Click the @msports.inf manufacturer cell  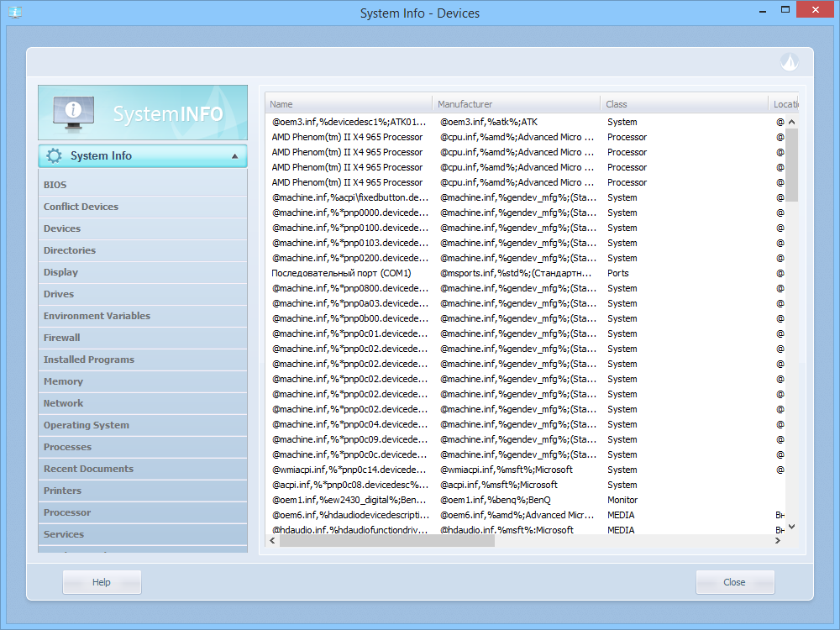pyautogui.click(x=516, y=273)
